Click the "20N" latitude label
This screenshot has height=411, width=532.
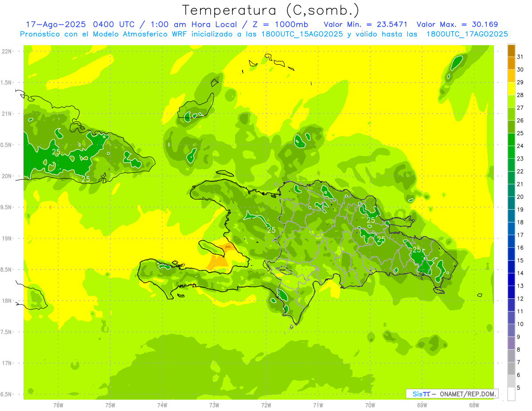click(7, 176)
